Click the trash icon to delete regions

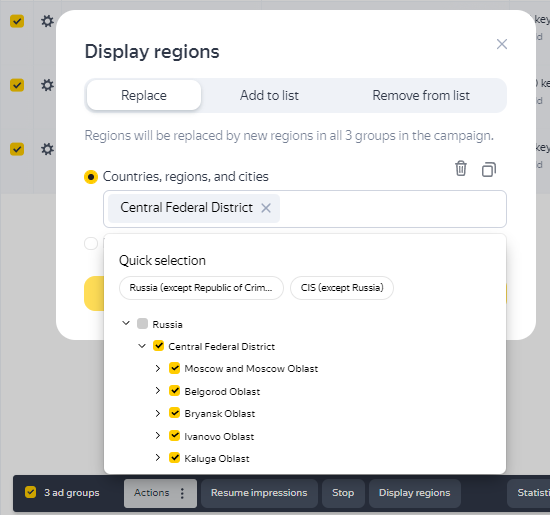461,168
